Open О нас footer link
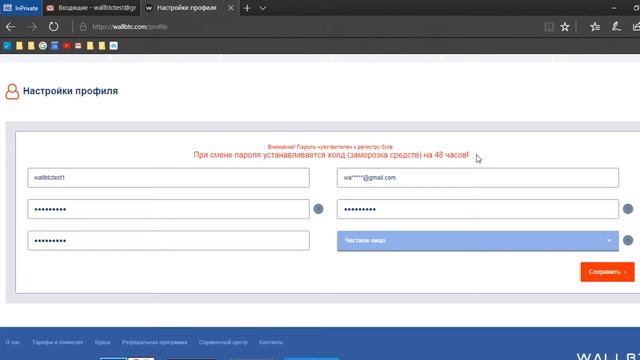Screen dimensions: 640x360 coord(13,342)
